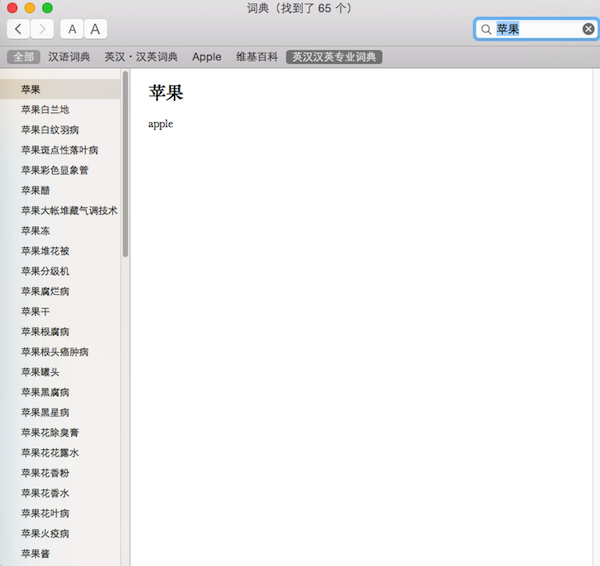Image resolution: width=600 pixels, height=566 pixels.
Task: Select the 苹果腐烂病 entry
Action: [x=60, y=292]
